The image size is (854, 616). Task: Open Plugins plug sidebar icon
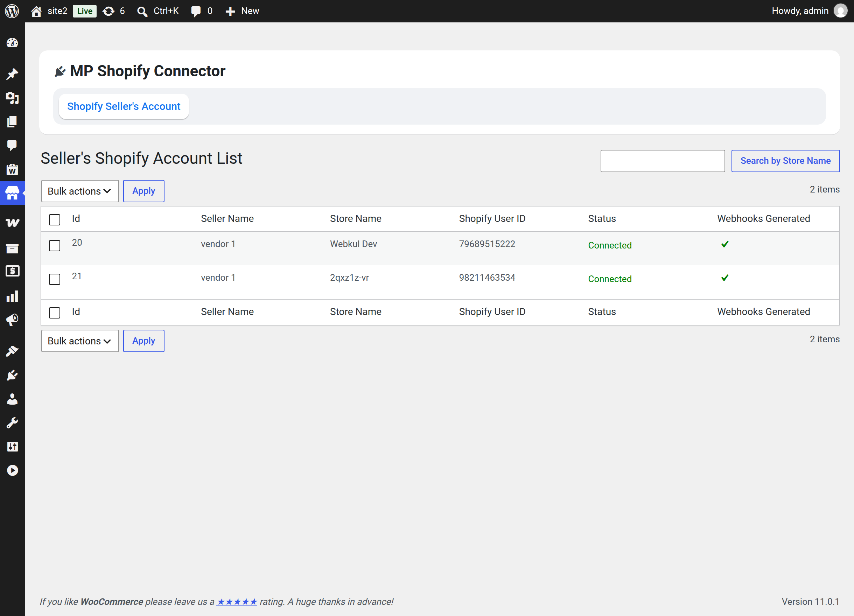(x=13, y=375)
